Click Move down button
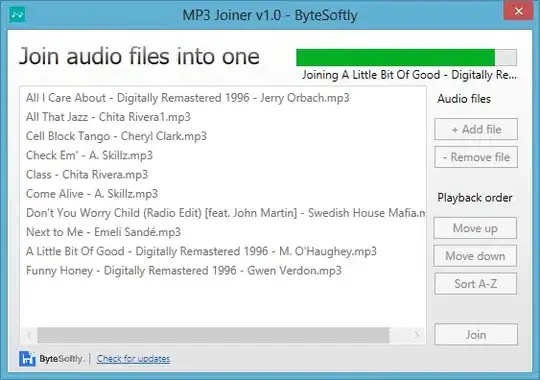Screen dimensions: 540x380 point(475,256)
